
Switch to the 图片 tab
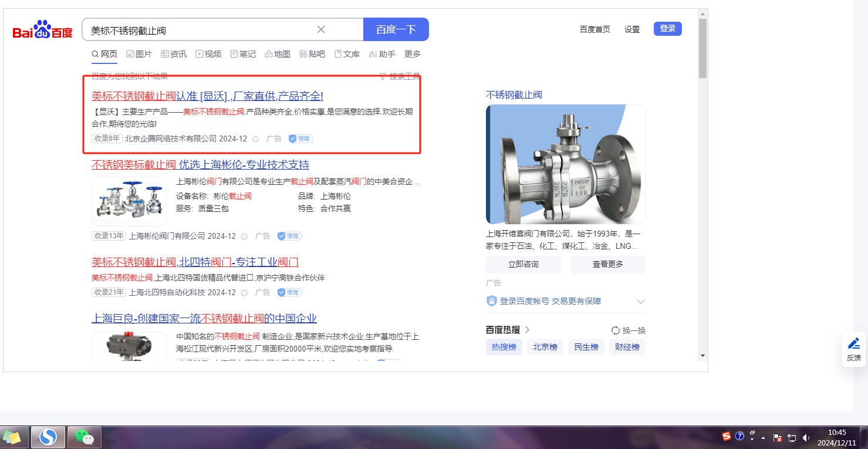click(x=139, y=54)
